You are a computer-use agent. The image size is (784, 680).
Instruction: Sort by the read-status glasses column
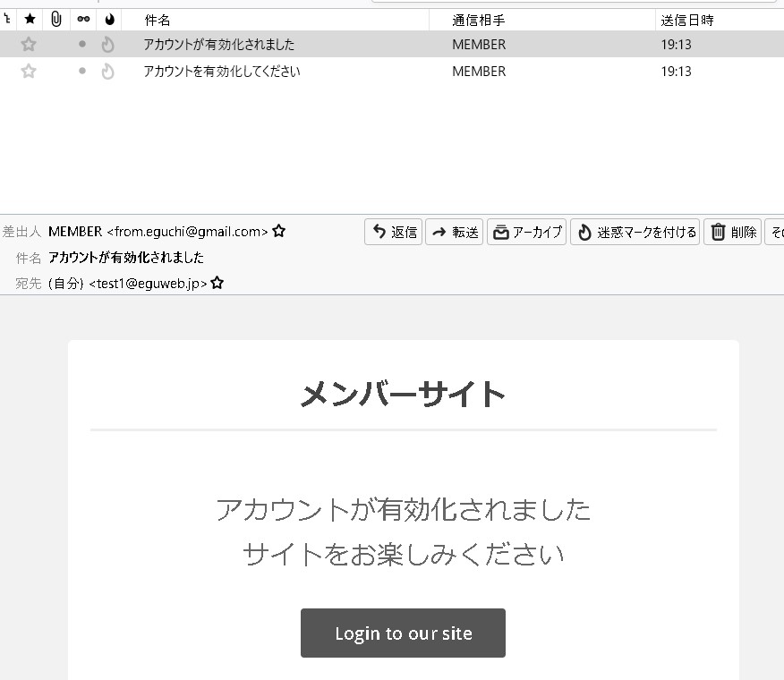click(83, 20)
